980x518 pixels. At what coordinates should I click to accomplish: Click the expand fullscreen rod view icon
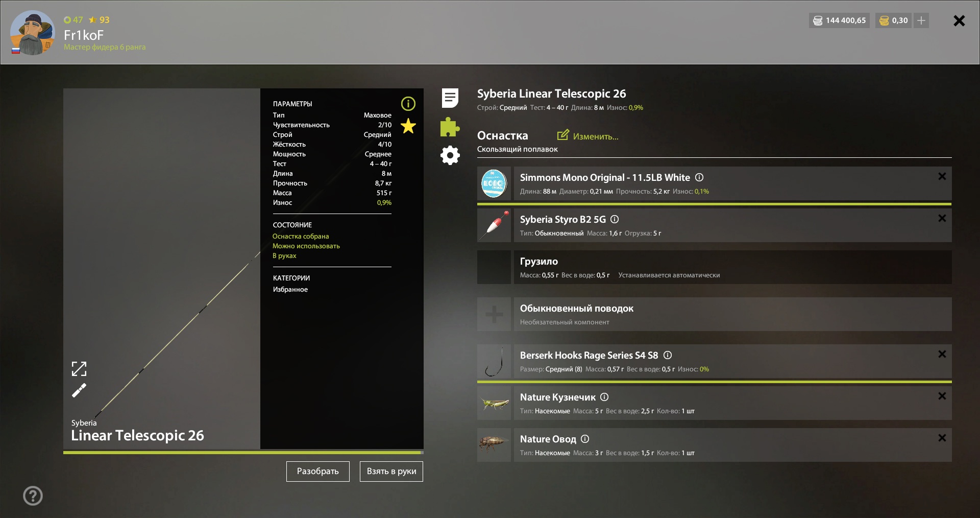click(79, 369)
